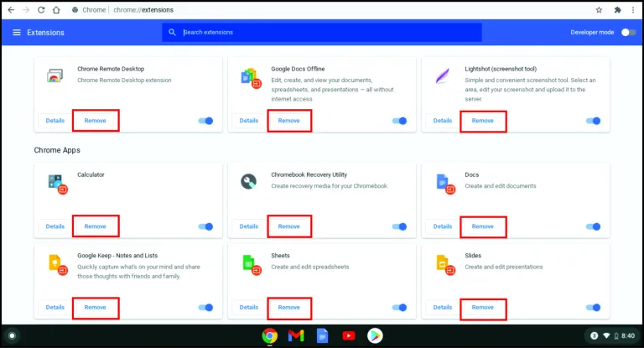Open the Chrome three-dot menu
This screenshot has width=644, height=348.
(x=633, y=10)
